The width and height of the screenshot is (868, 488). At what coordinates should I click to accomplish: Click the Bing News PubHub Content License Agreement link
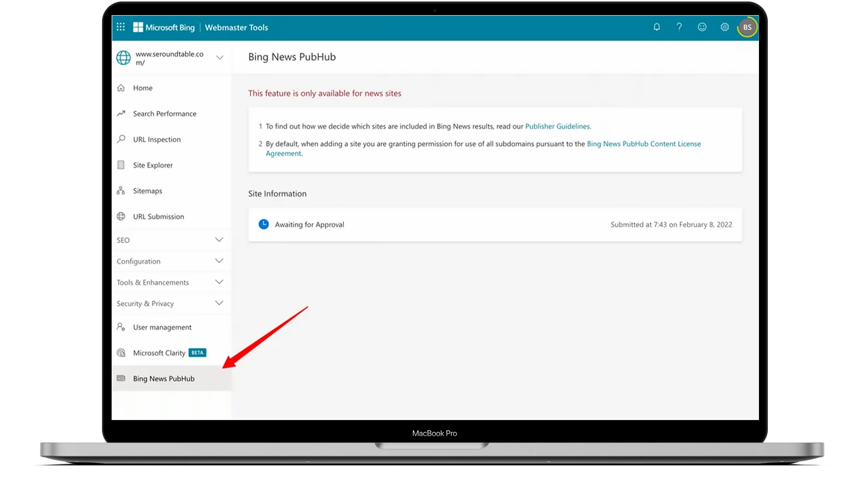coord(483,149)
